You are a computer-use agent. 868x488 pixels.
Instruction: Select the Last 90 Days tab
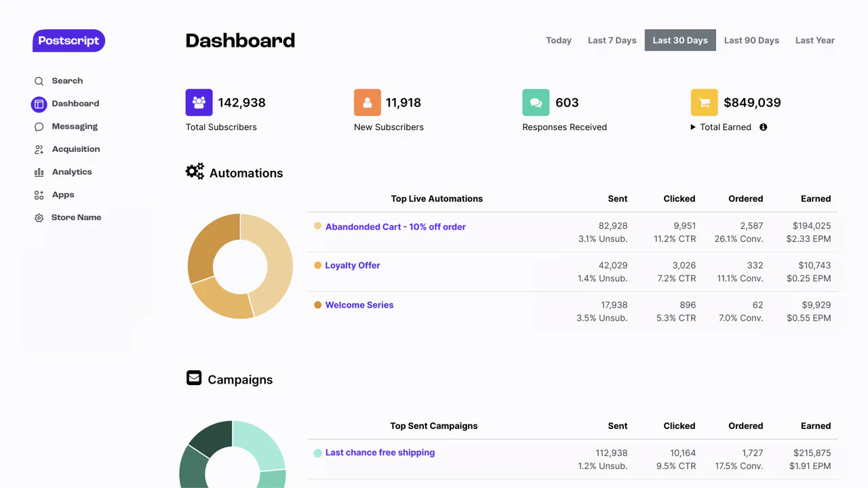click(751, 41)
